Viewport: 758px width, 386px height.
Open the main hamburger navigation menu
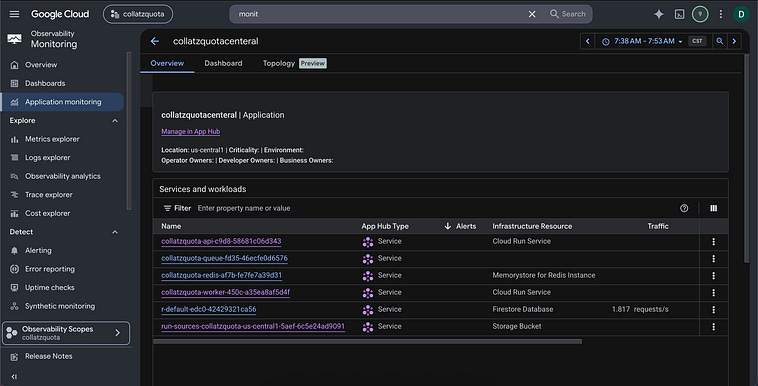[15, 14]
